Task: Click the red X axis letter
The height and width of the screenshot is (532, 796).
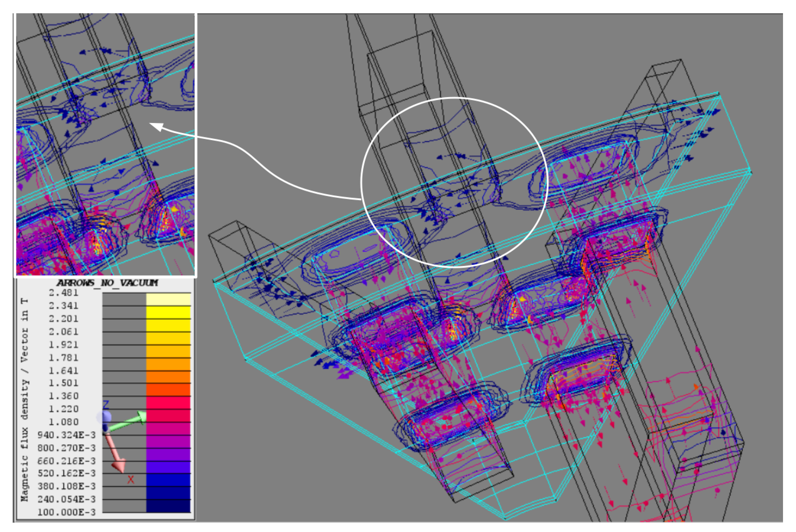Action: coord(131,480)
